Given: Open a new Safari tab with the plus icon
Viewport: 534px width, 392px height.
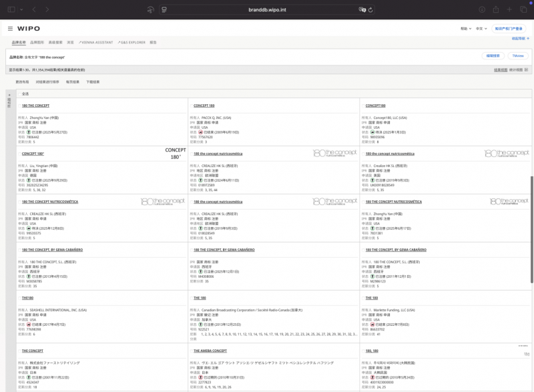Looking at the screenshot, I should pos(509,9).
